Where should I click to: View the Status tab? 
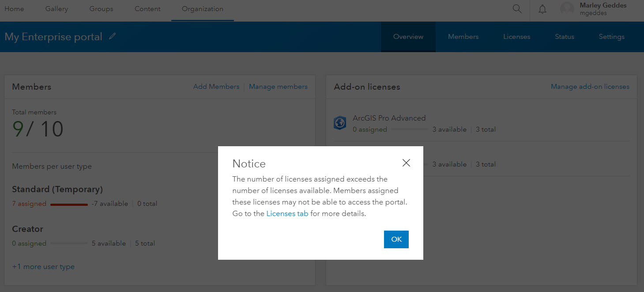(564, 37)
